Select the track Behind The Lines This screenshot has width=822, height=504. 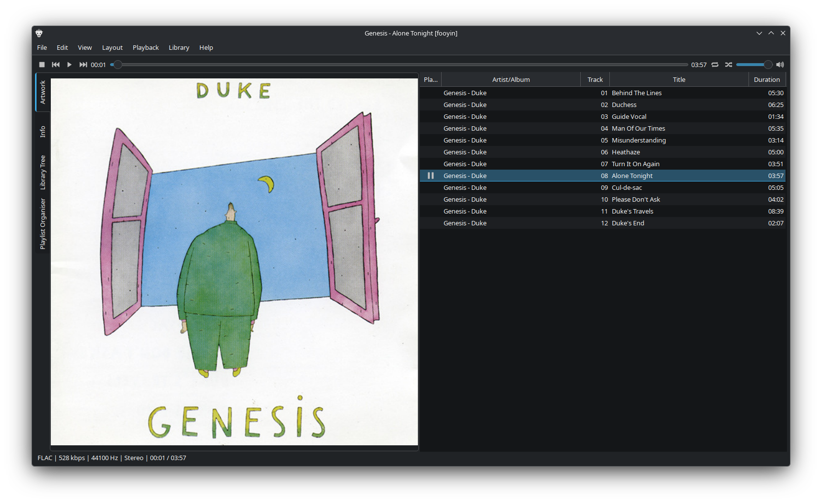tap(602, 93)
